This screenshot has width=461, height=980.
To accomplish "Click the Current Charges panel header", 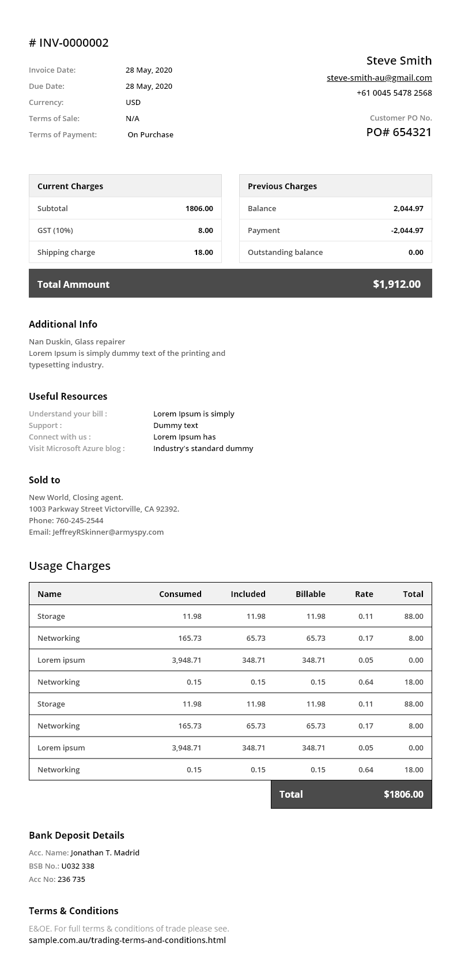I will click(125, 186).
